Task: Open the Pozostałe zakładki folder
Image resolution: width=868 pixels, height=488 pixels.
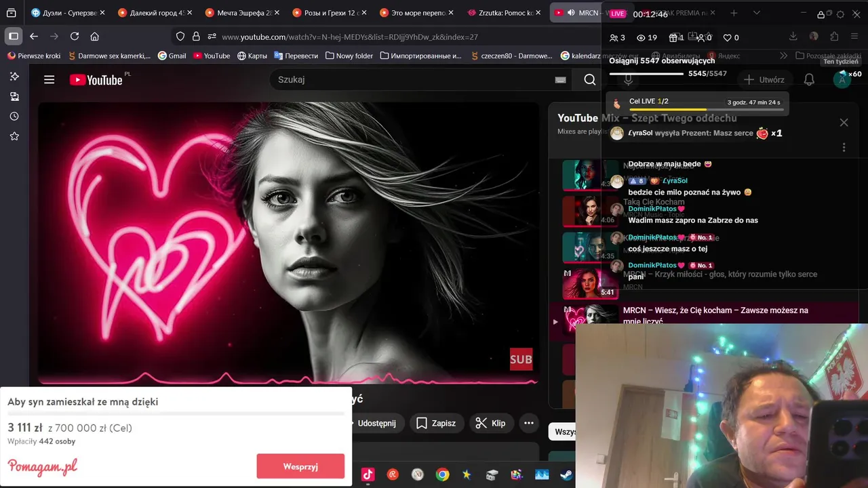Action: click(829, 56)
